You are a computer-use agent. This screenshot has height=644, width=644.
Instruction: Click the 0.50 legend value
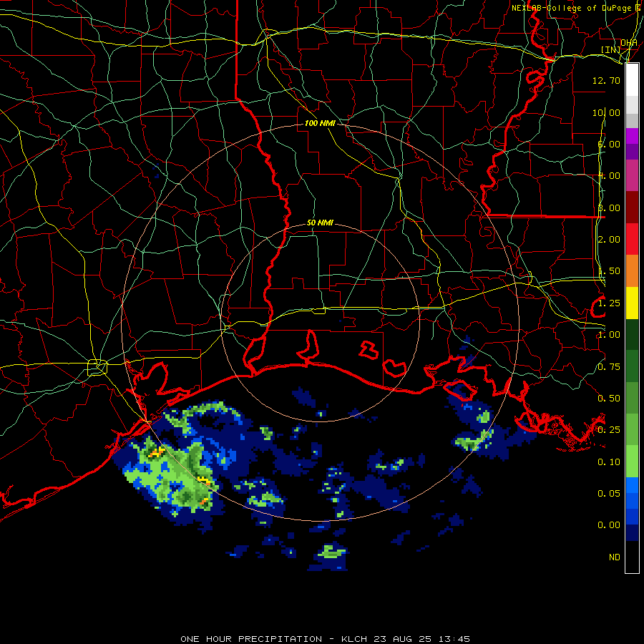pyautogui.click(x=609, y=399)
